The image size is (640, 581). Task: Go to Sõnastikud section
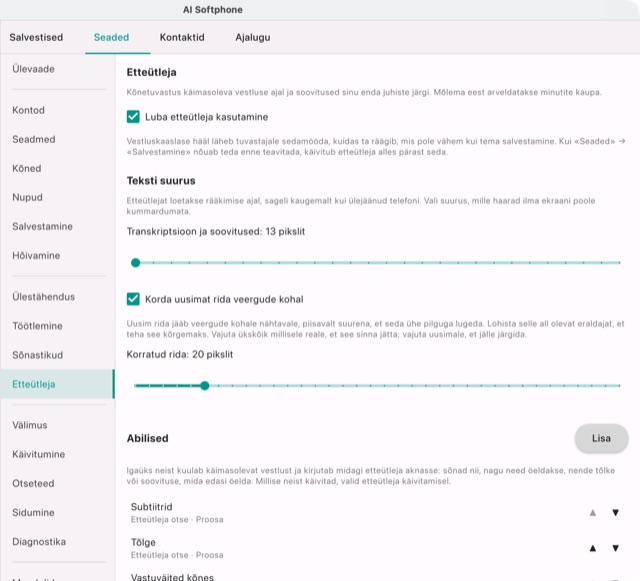(x=57, y=355)
